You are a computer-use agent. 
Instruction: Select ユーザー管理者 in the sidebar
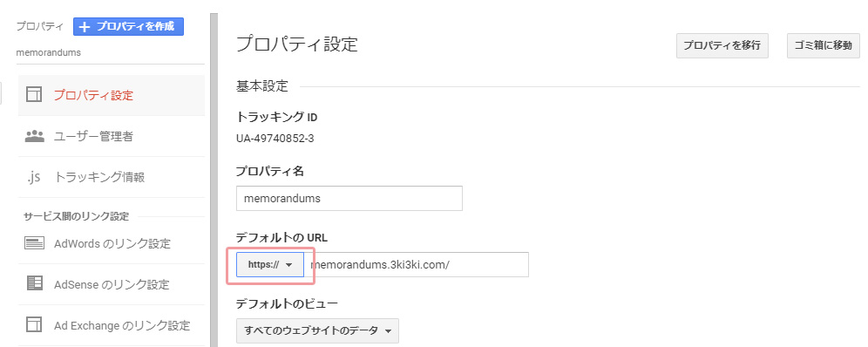point(112,136)
